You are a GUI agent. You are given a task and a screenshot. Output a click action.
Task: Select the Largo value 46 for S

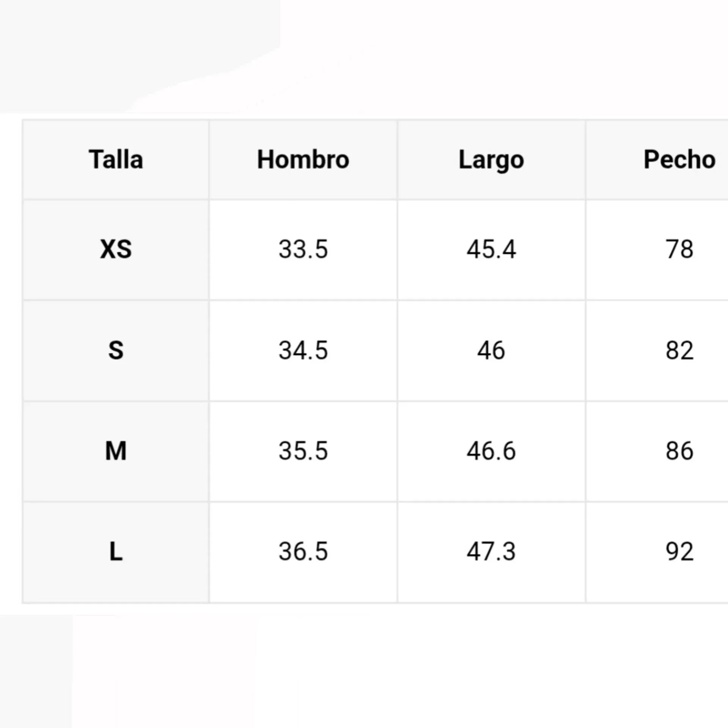coord(491,350)
